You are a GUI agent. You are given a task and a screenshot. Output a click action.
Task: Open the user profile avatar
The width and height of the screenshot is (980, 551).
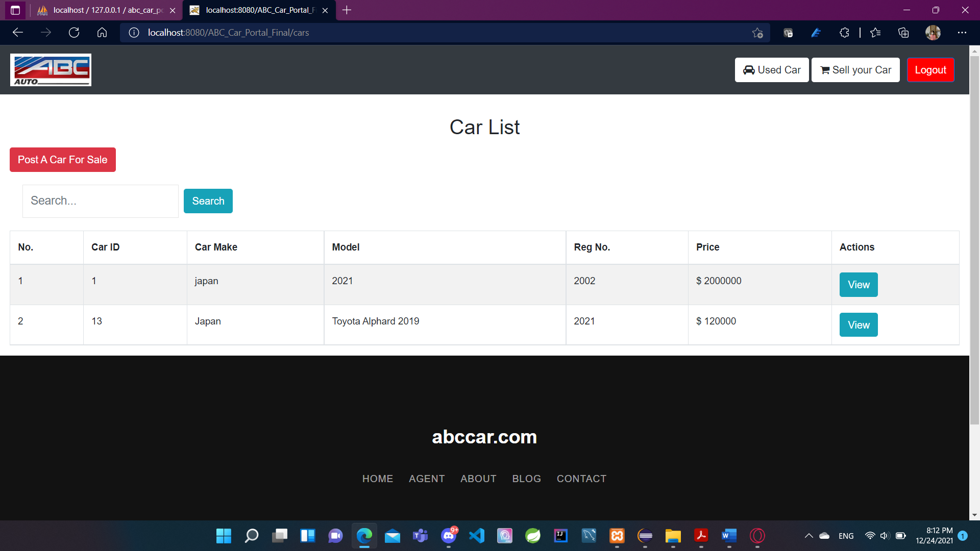click(933, 33)
